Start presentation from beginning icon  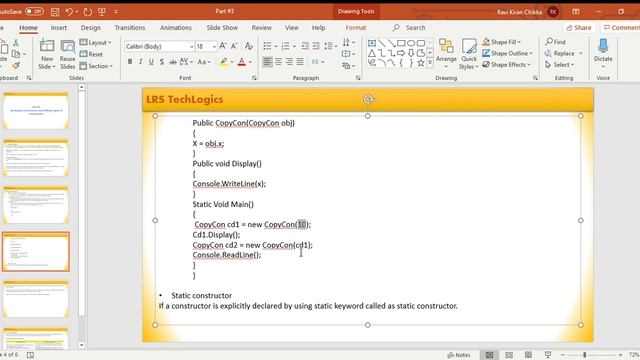point(102,12)
